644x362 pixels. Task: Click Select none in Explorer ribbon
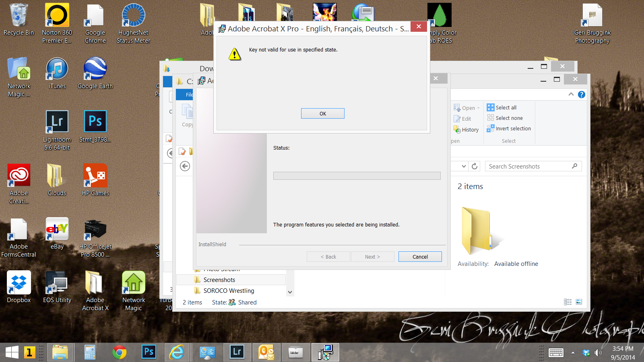[x=505, y=118]
